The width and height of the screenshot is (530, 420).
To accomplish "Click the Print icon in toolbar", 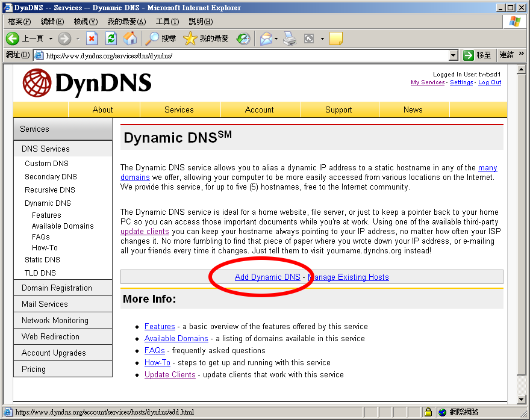I will coord(290,39).
